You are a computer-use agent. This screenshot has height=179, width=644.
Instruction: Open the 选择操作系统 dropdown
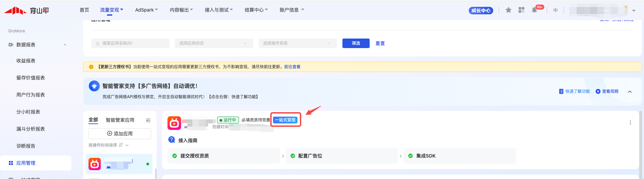pos(297,43)
